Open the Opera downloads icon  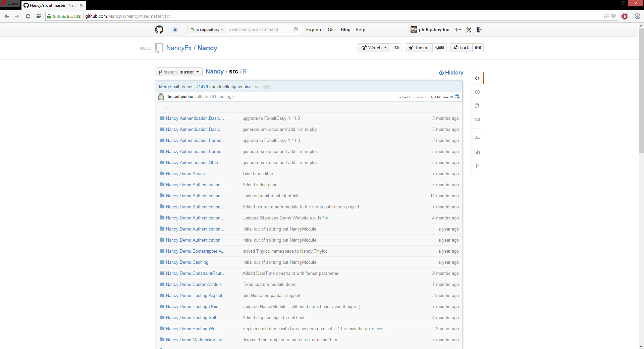(637, 16)
